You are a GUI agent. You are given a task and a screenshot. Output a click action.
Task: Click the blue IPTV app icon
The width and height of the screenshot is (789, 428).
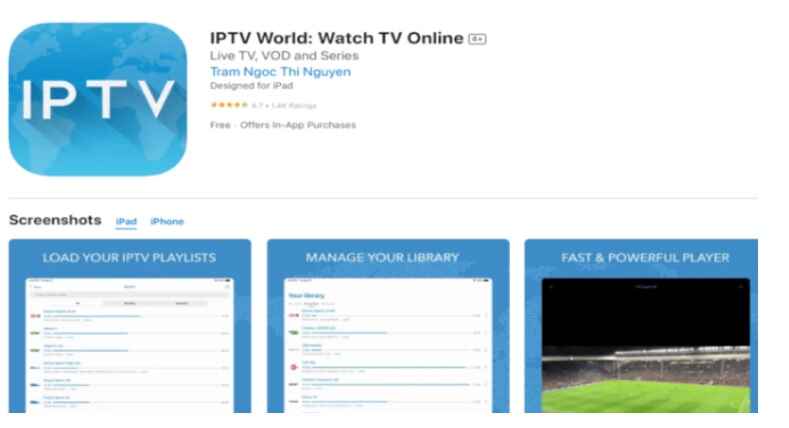point(98,99)
